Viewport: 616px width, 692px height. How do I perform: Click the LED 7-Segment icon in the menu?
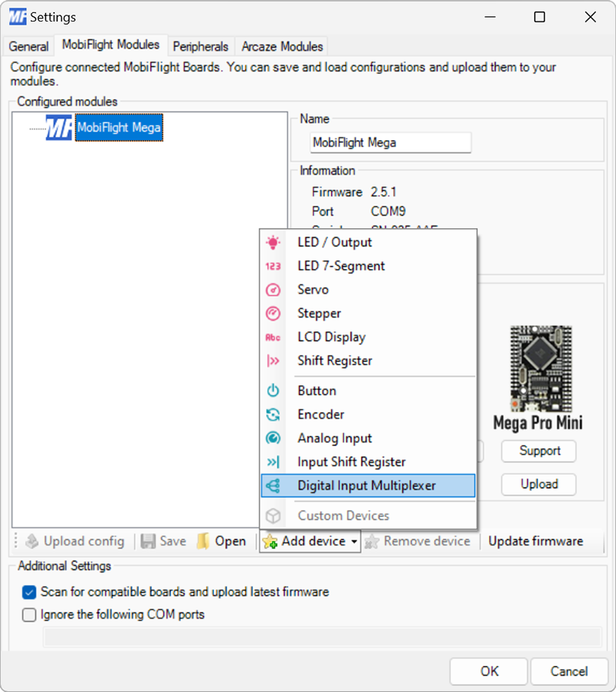coord(274,266)
